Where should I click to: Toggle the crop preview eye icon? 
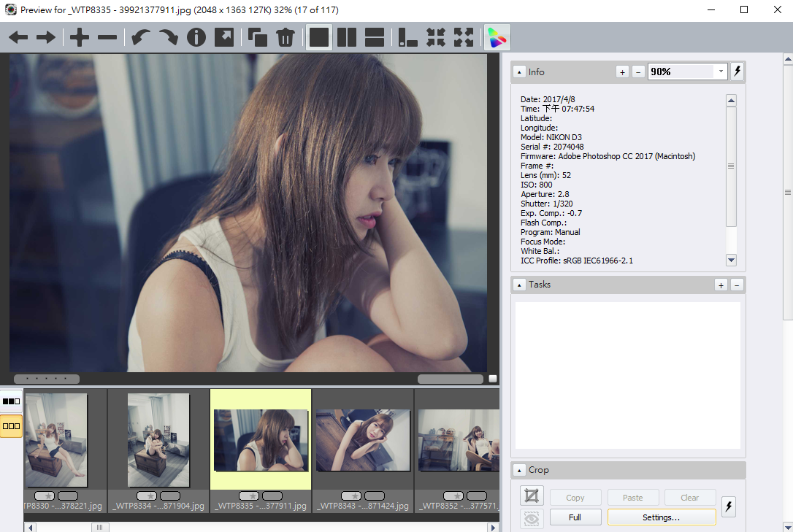tap(532, 518)
